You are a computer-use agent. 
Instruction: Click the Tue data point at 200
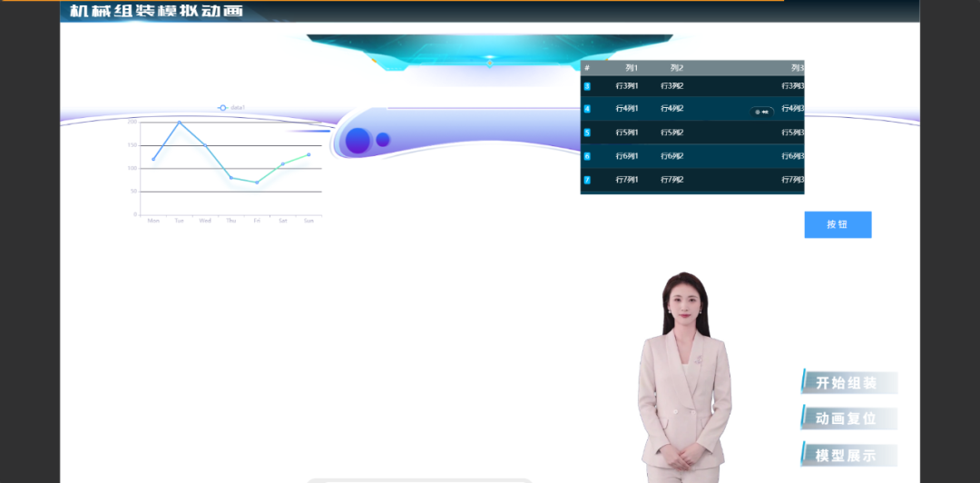[180, 123]
